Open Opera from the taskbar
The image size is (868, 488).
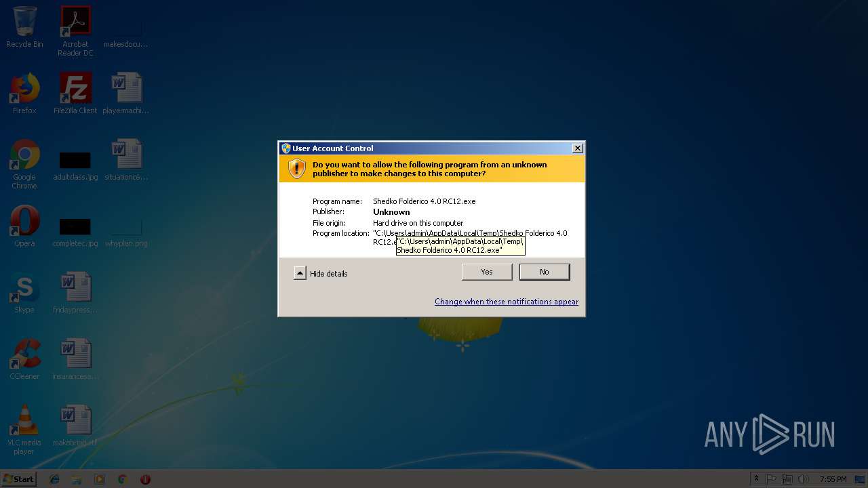coord(145,479)
